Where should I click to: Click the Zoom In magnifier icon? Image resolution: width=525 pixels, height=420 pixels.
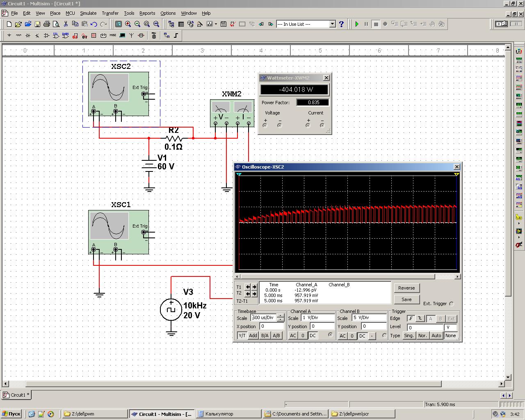point(128,24)
